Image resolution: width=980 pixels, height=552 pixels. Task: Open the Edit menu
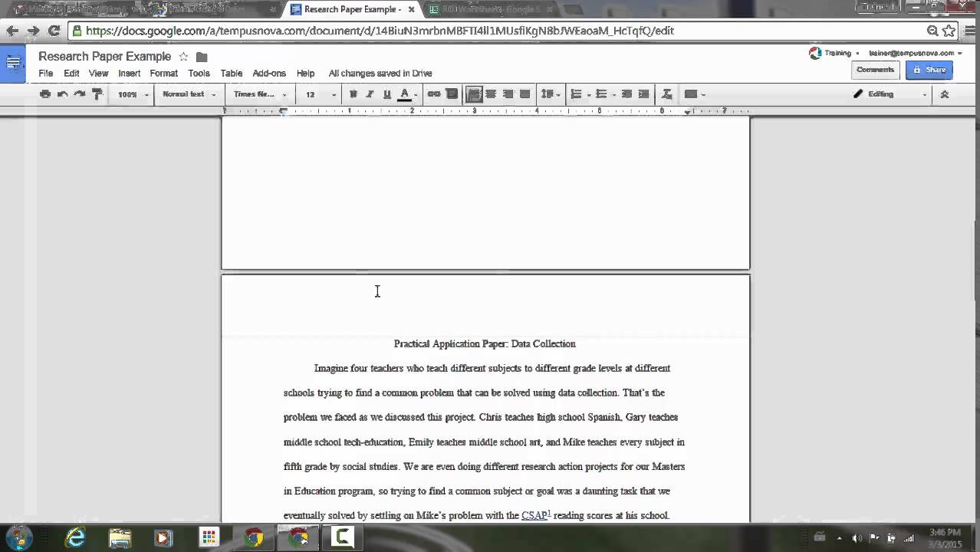pyautogui.click(x=71, y=74)
